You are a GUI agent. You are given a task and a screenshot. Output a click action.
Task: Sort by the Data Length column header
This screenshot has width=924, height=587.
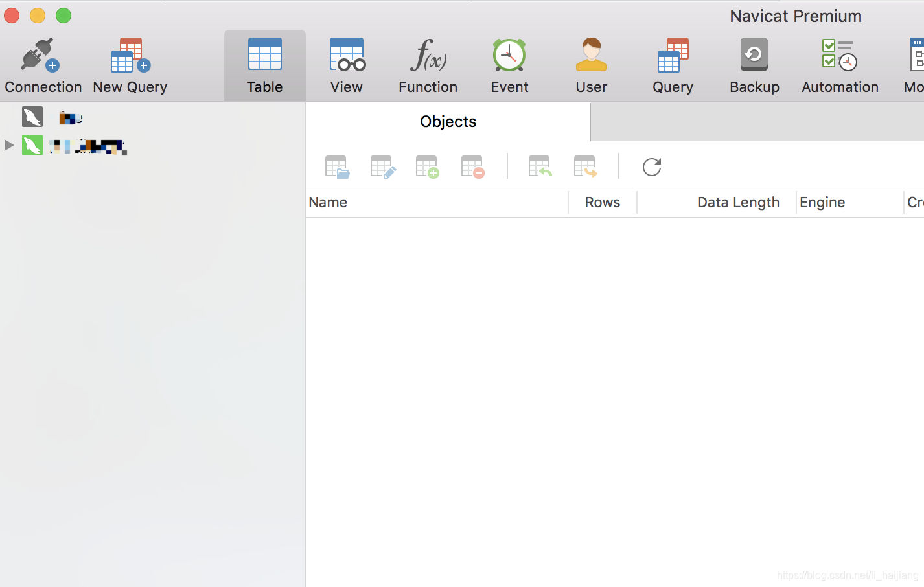click(x=717, y=203)
